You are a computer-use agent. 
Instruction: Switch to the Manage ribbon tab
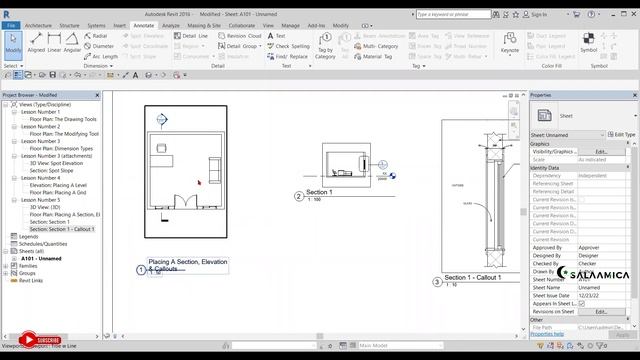pos(290,25)
